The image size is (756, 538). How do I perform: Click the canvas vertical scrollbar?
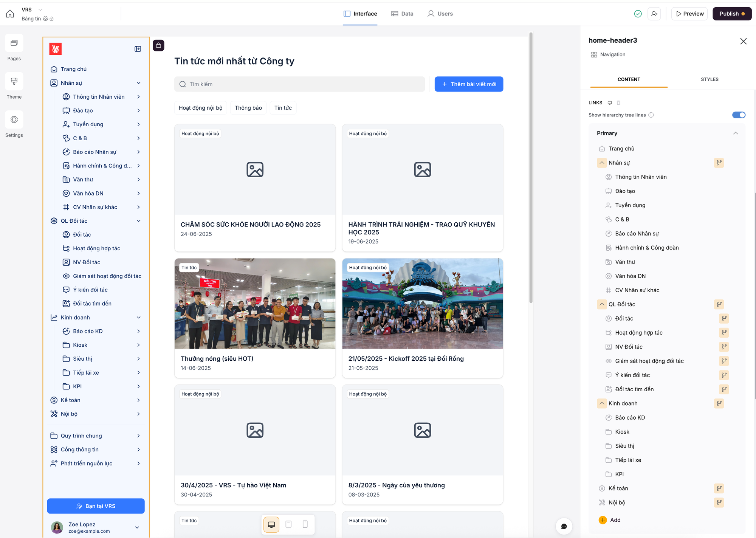pyautogui.click(x=531, y=168)
